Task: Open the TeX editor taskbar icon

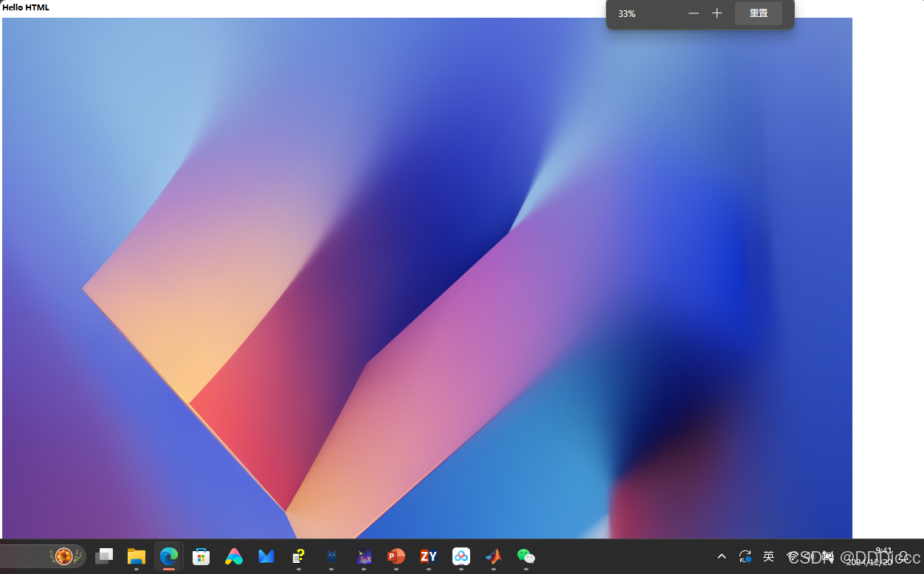Action: [364, 556]
